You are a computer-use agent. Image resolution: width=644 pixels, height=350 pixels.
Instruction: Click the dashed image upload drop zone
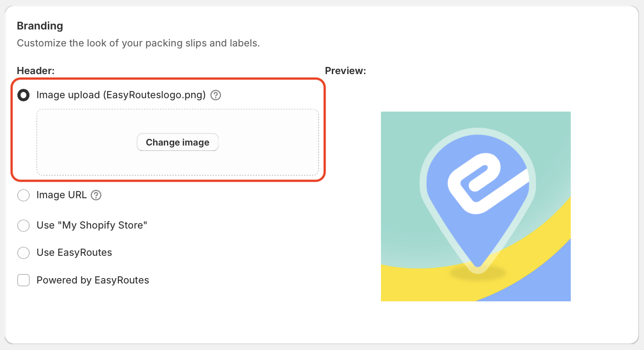(x=178, y=142)
